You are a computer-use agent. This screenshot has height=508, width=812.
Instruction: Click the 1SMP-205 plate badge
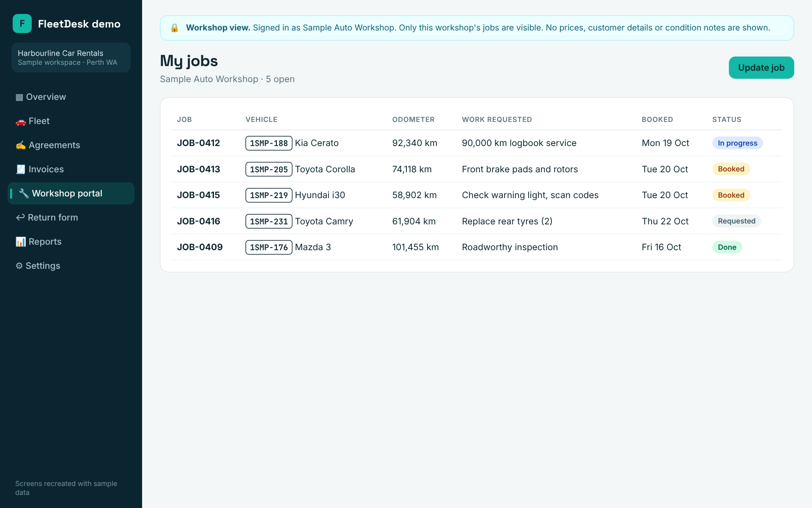click(269, 169)
